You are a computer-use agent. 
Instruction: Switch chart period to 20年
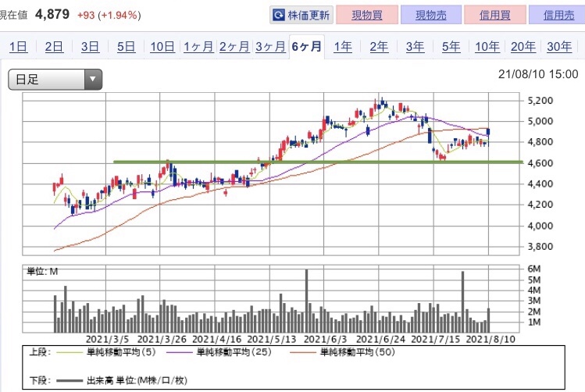(523, 47)
